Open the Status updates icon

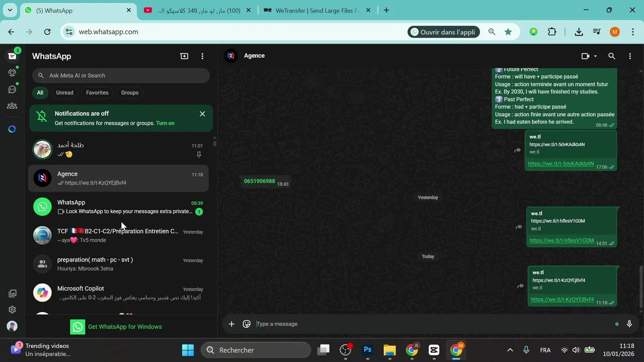tap(12, 72)
